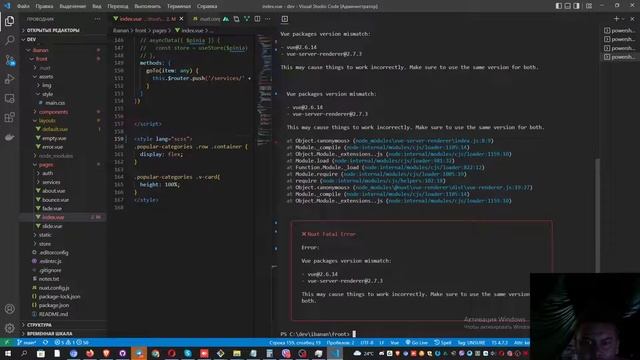The image size is (640, 360).
Task: Open Manage gear menu in activity bar
Action: click(9, 328)
